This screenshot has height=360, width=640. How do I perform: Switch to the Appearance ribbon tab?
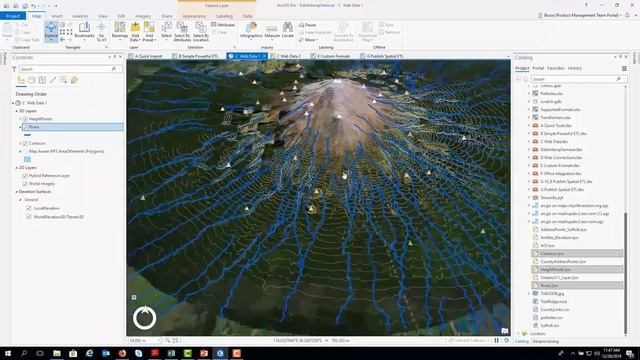coord(194,16)
